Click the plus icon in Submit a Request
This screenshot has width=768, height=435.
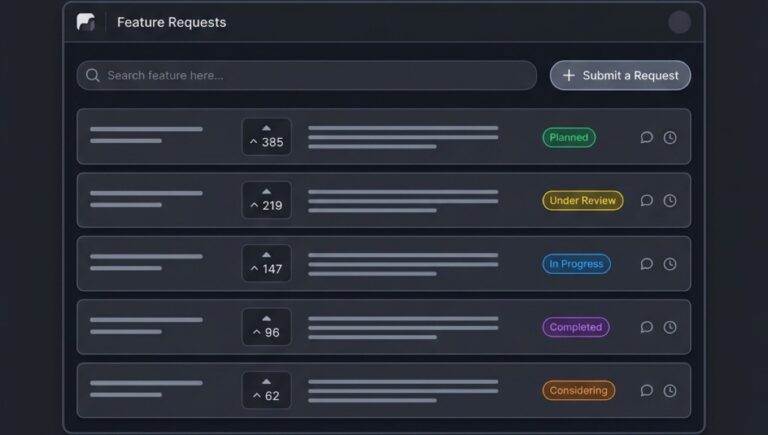click(568, 75)
